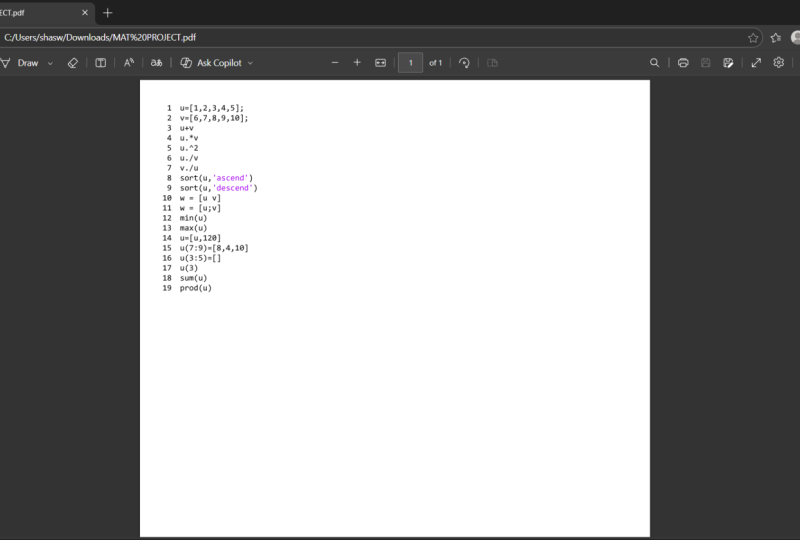Click the line max(u)

(193, 228)
